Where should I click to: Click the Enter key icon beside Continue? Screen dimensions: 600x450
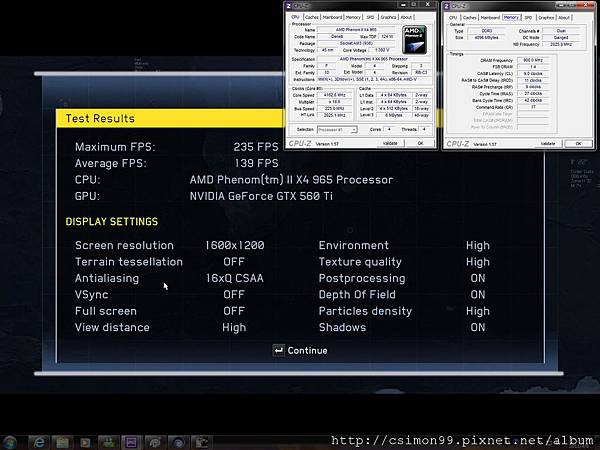(x=279, y=350)
